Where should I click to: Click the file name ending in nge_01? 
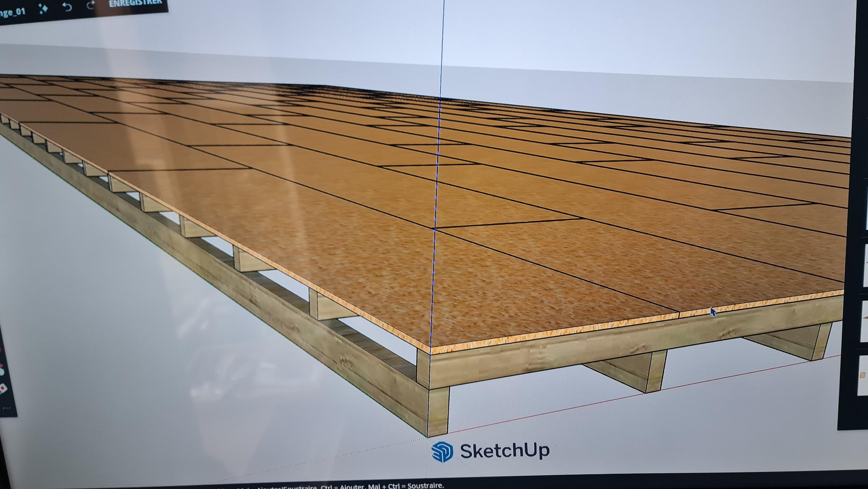(x=13, y=12)
